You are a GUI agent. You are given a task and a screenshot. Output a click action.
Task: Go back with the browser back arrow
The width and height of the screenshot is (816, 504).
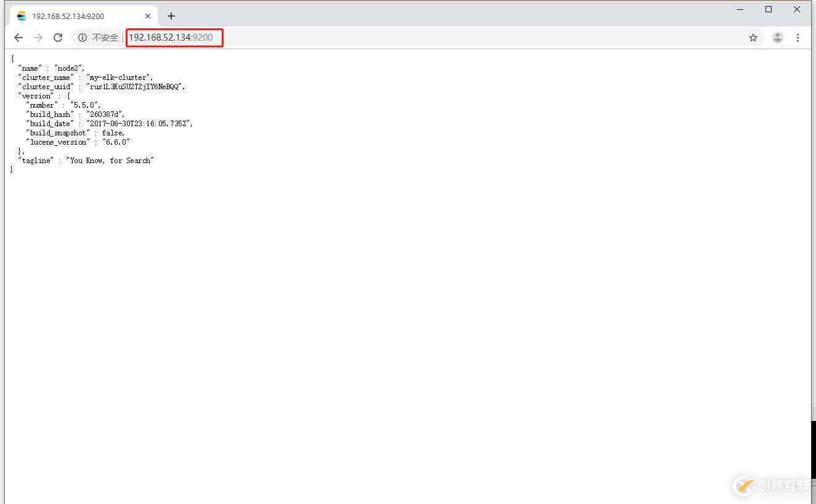point(18,38)
